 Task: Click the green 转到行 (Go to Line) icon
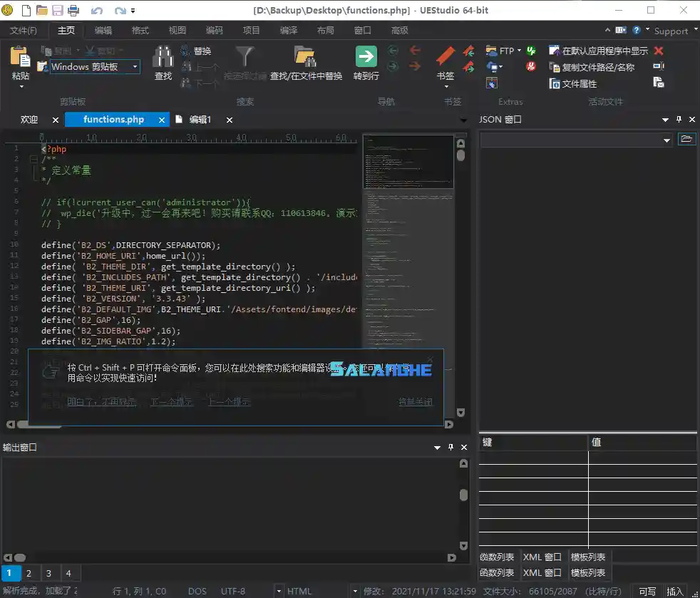(366, 57)
